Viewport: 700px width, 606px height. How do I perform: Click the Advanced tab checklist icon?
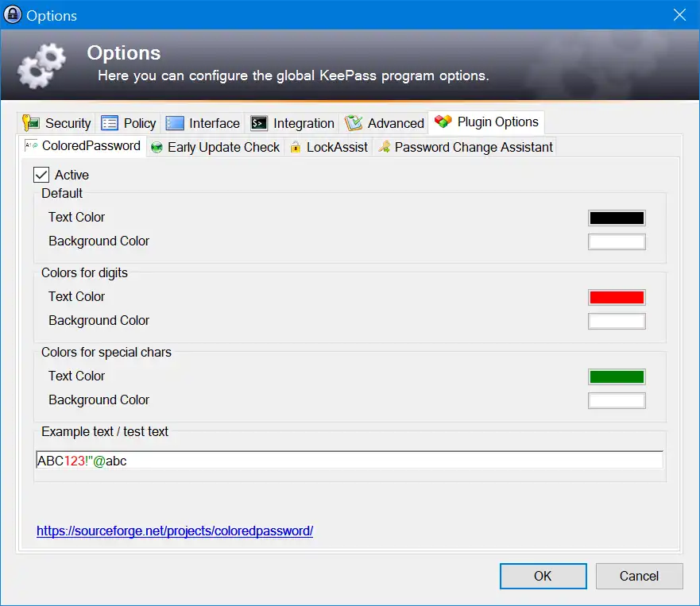[x=354, y=123]
